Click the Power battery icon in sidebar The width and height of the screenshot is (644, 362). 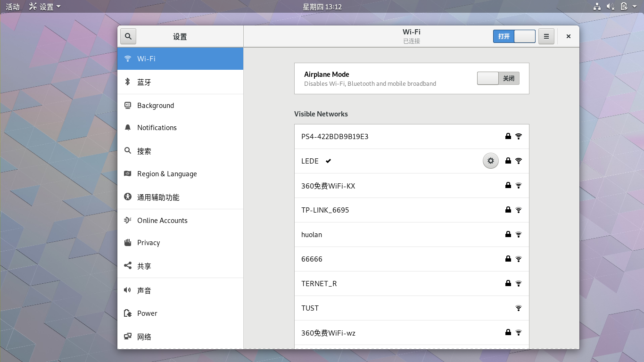tap(127, 313)
